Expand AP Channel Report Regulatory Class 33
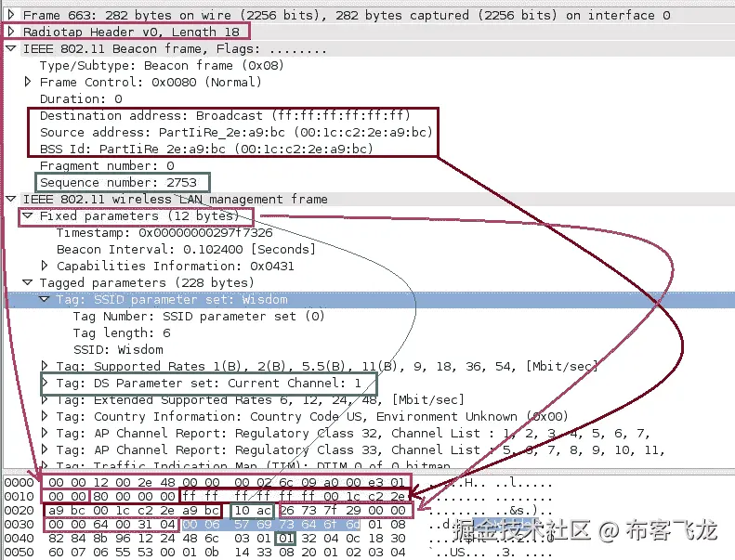This screenshot has width=735, height=560. coord(45,449)
